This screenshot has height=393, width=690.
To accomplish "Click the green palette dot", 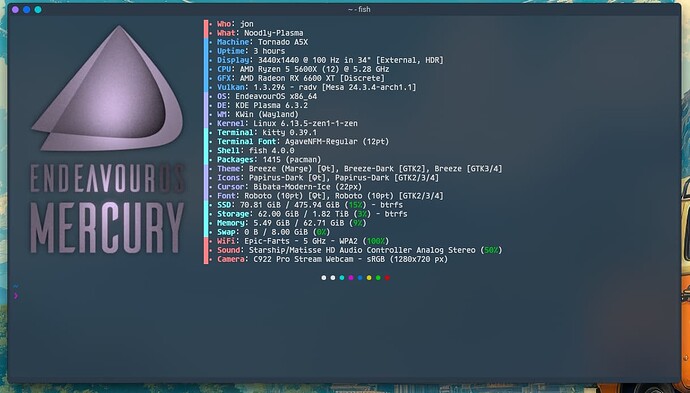I will tap(378, 278).
